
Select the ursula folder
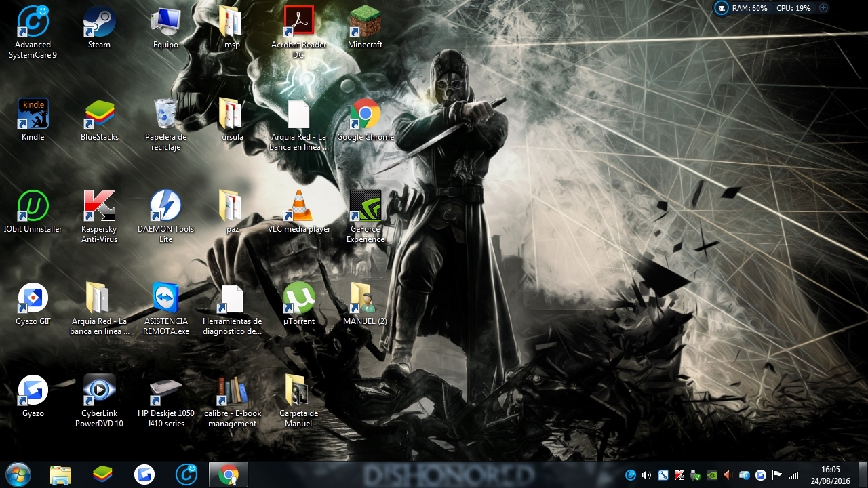click(232, 120)
